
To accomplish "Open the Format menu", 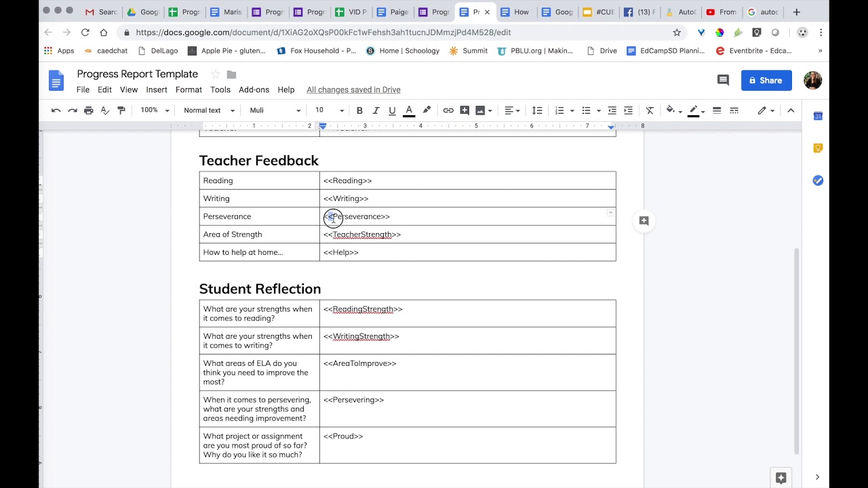I will [x=189, y=89].
